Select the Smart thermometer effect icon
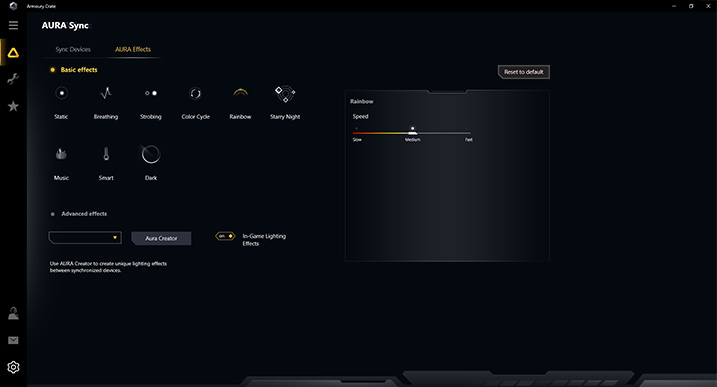The image size is (717, 387). click(106, 154)
